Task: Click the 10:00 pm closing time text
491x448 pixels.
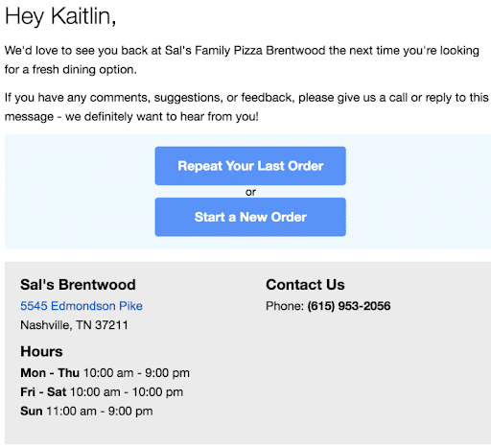Action: [x=157, y=392]
